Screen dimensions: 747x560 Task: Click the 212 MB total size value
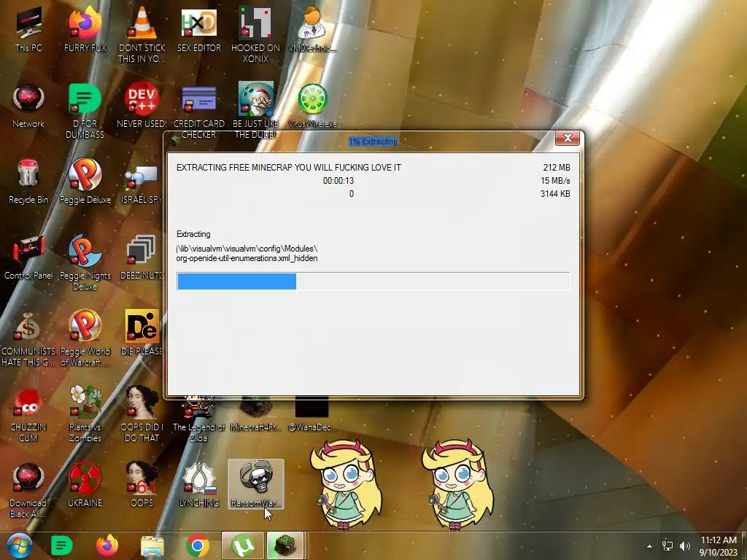click(x=557, y=168)
